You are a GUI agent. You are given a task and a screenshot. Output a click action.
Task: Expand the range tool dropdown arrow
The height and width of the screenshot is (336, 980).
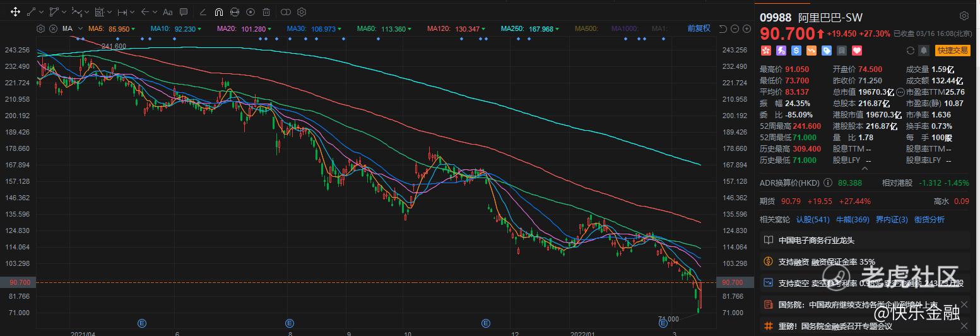pos(132,11)
